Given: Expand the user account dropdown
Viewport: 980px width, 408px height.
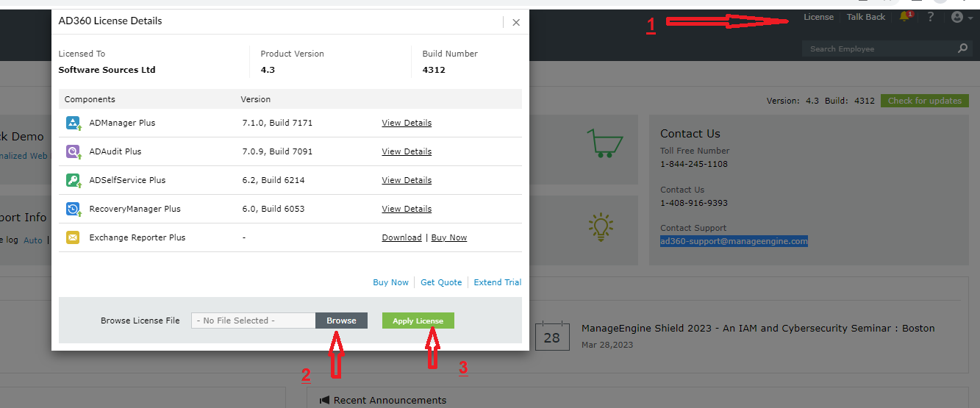Looking at the screenshot, I should tap(961, 17).
